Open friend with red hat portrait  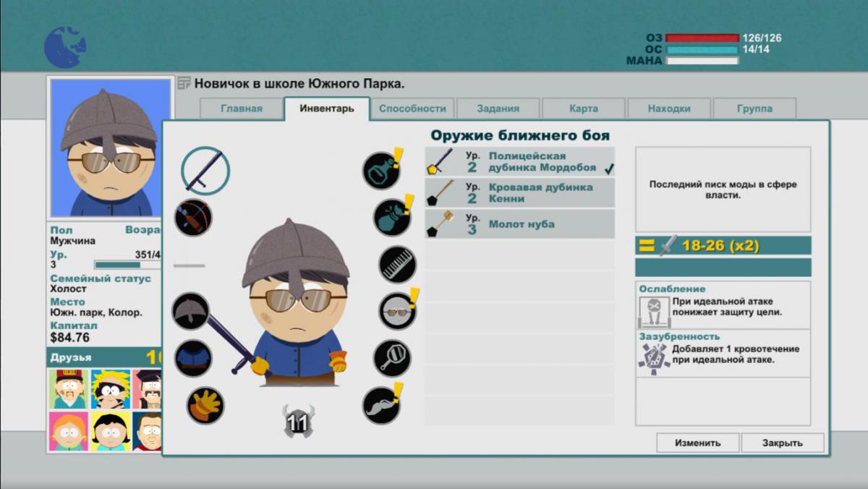(x=68, y=389)
